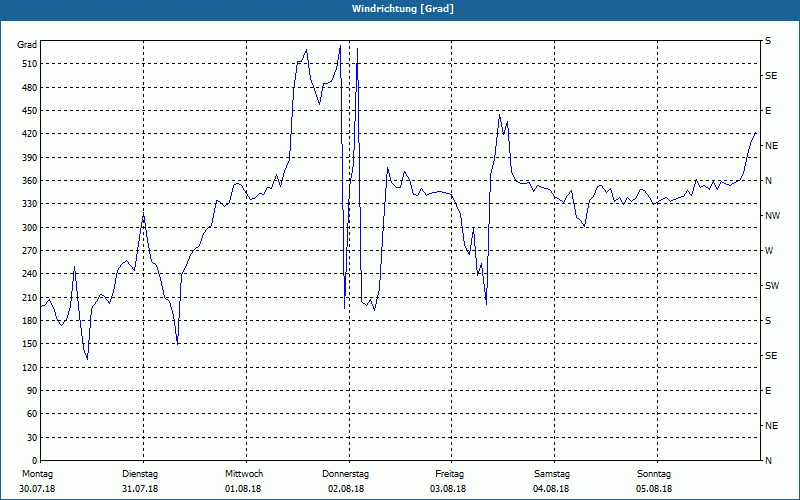This screenshot has height=500, width=800.
Task: Select the date 04.08.18
Action: coord(551,489)
